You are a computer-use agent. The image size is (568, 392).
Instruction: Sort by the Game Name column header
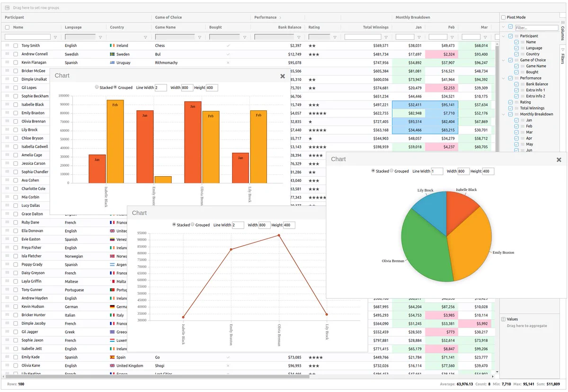tap(165, 27)
